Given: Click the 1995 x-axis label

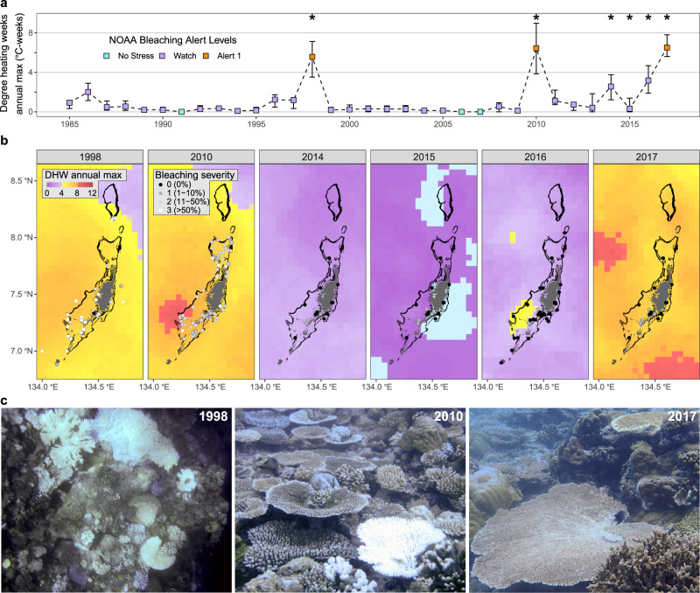Looking at the screenshot, I should tap(256, 124).
